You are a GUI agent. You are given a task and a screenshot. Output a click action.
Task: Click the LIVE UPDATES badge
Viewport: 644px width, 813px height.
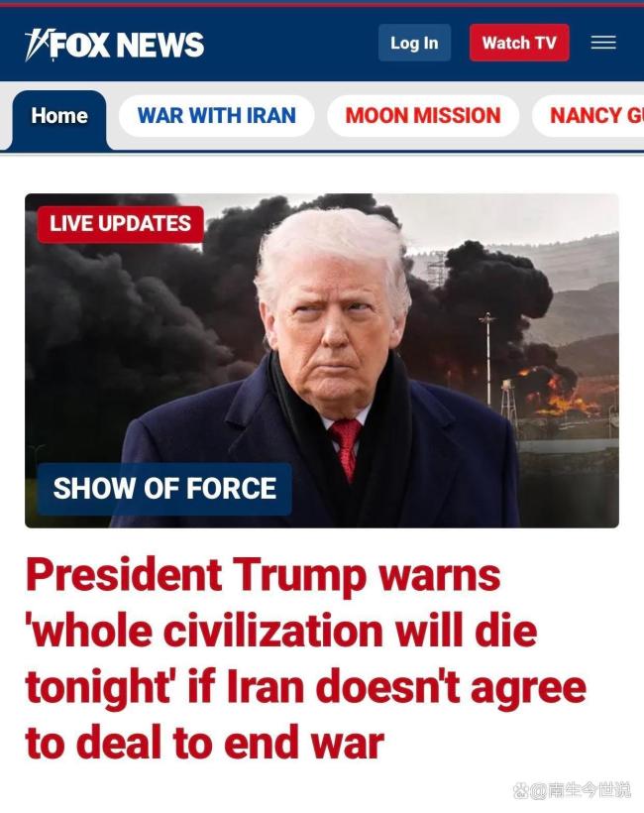120,224
